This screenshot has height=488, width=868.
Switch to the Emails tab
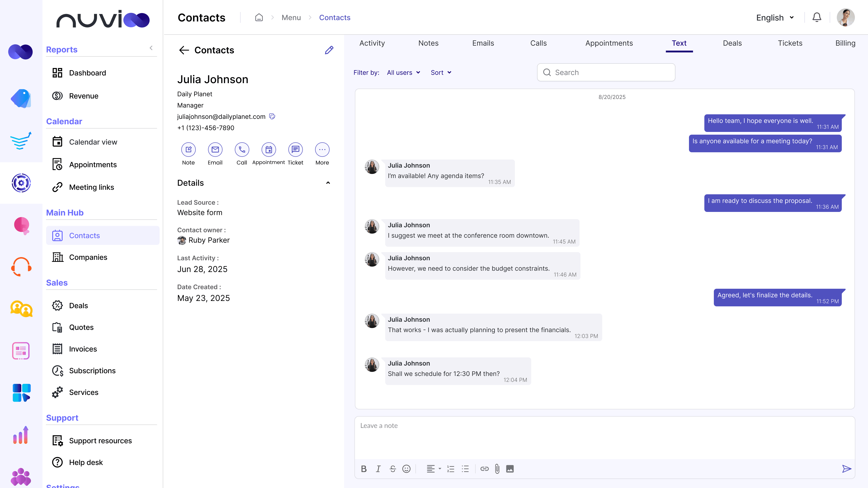click(x=483, y=43)
